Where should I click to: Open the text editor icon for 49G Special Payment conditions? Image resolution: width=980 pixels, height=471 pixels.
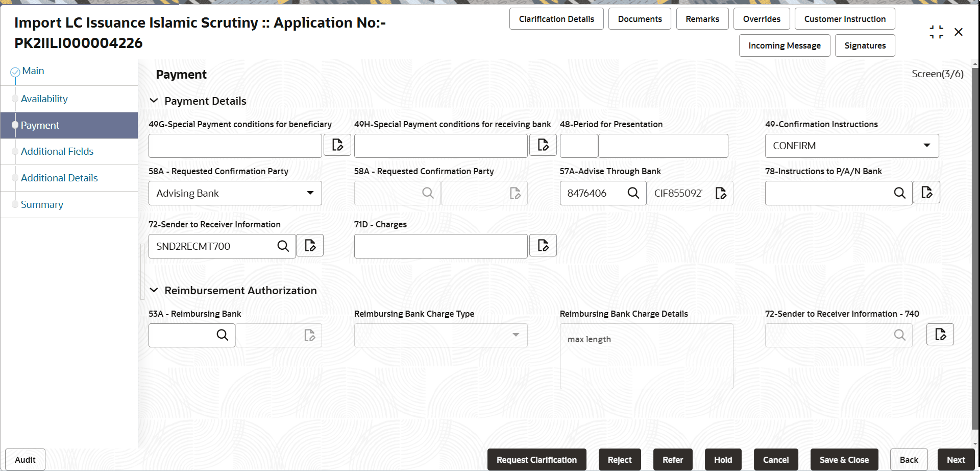pos(337,145)
